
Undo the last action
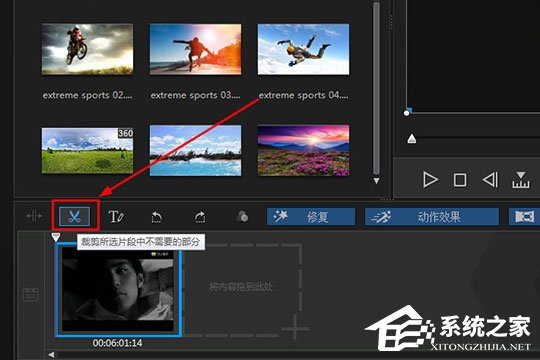[x=157, y=217]
